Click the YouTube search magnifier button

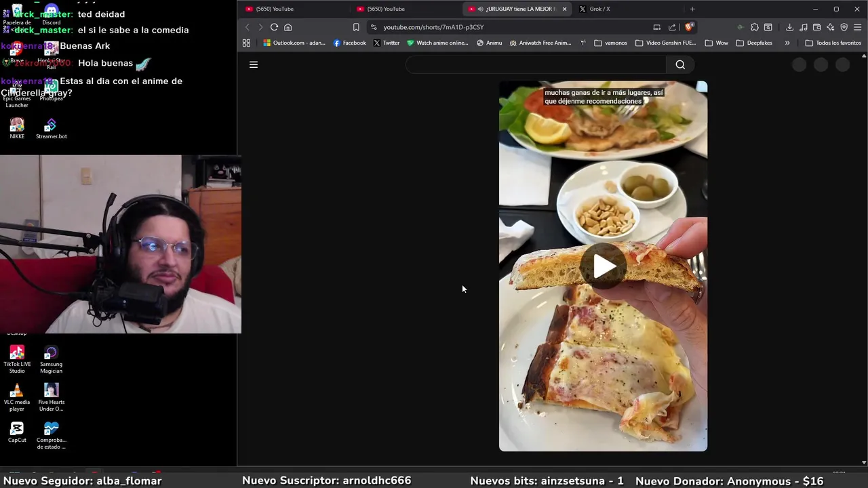(x=680, y=64)
